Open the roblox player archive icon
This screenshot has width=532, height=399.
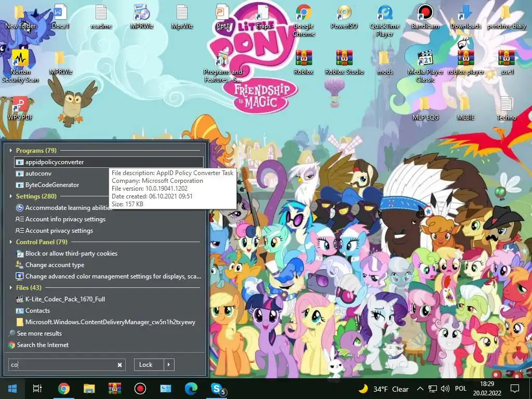[x=465, y=63]
